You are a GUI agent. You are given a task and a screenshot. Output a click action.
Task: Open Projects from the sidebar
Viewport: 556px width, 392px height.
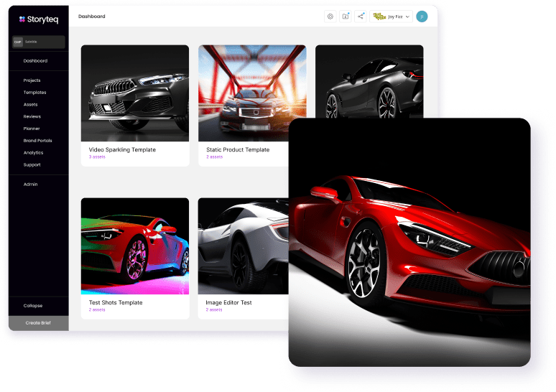pos(32,80)
